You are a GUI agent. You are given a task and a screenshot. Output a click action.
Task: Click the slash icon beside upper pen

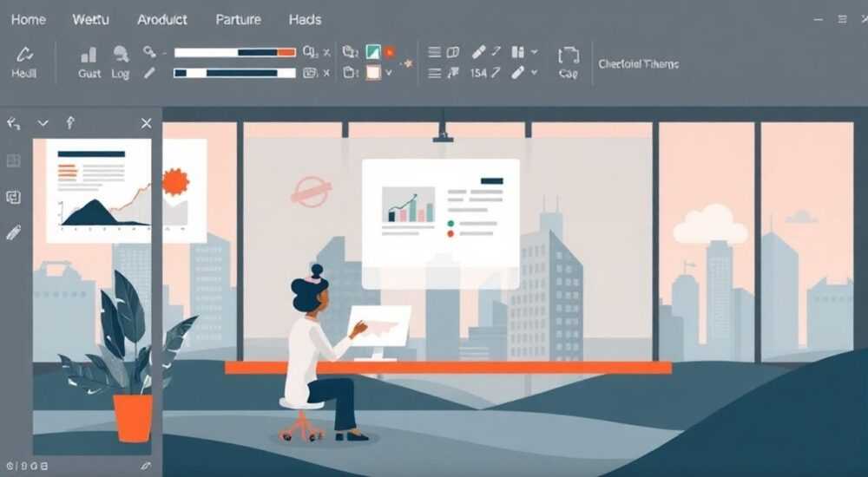coord(496,51)
